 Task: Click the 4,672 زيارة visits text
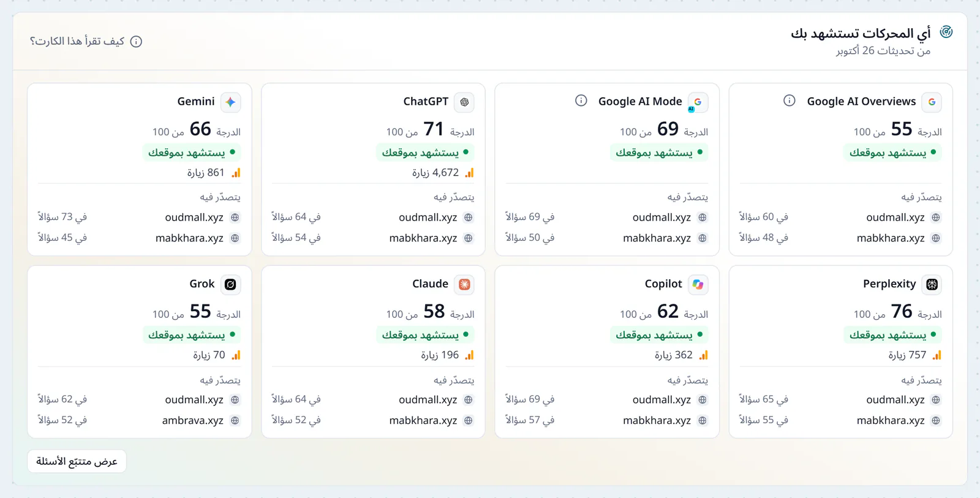click(435, 173)
